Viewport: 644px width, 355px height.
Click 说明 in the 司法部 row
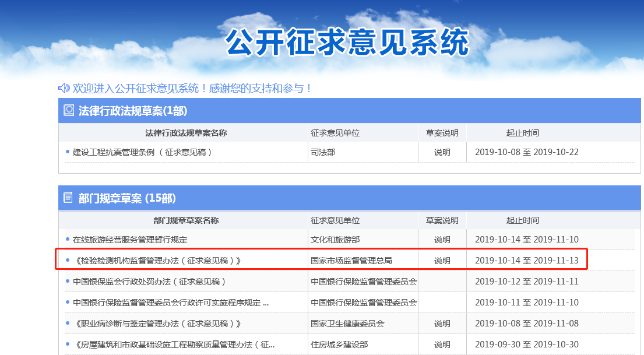[442, 152]
